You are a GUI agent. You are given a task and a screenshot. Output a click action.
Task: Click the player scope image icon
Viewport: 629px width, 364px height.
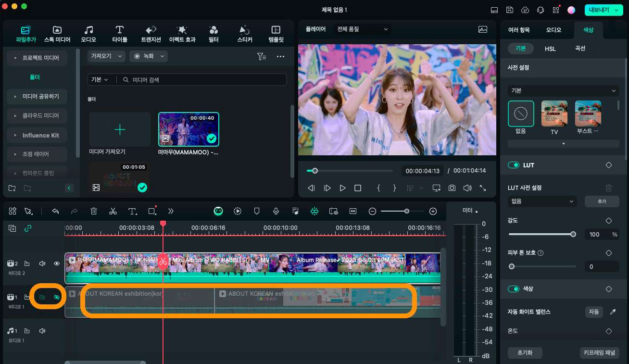(x=483, y=29)
